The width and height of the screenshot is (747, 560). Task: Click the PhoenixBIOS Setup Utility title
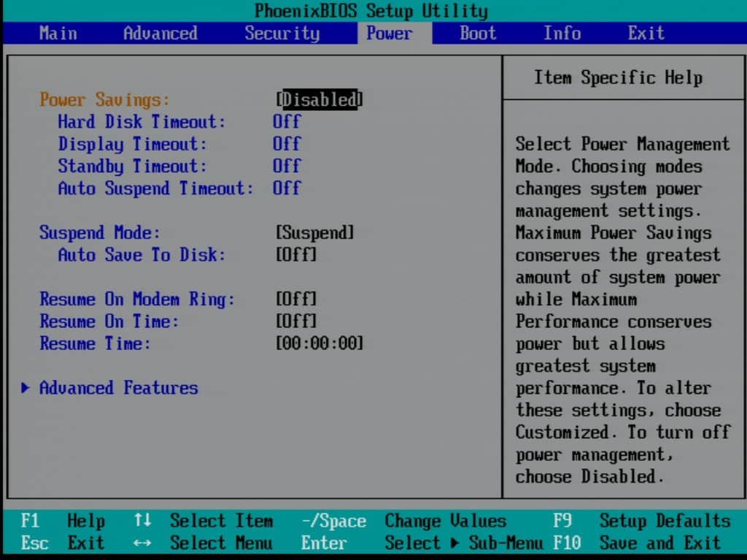pyautogui.click(x=371, y=11)
